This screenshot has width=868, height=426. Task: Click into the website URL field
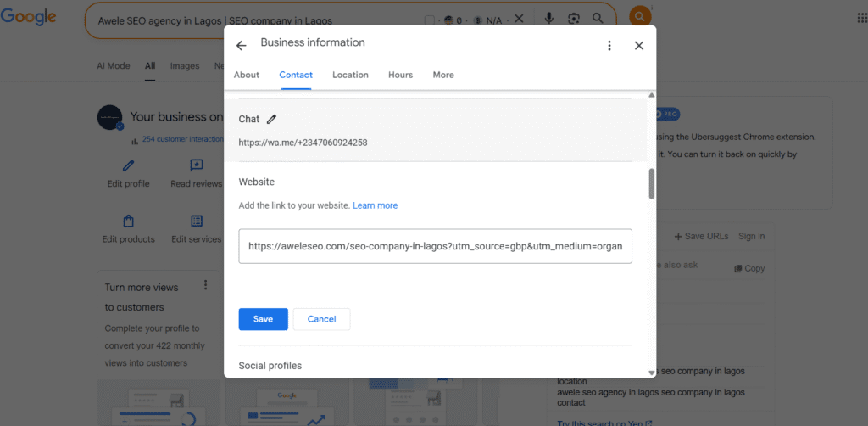pyautogui.click(x=435, y=246)
